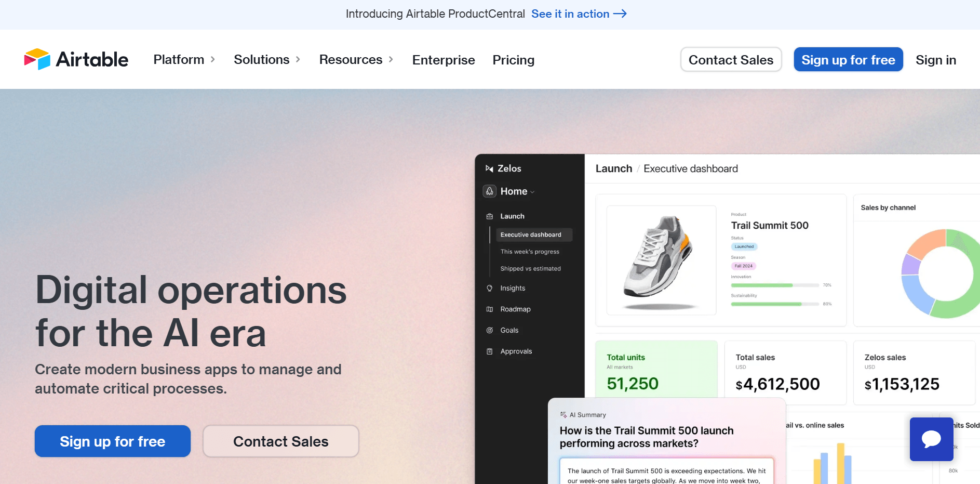Expand the Platform menu chevron
Image resolution: width=980 pixels, height=484 pixels.
[x=213, y=60]
